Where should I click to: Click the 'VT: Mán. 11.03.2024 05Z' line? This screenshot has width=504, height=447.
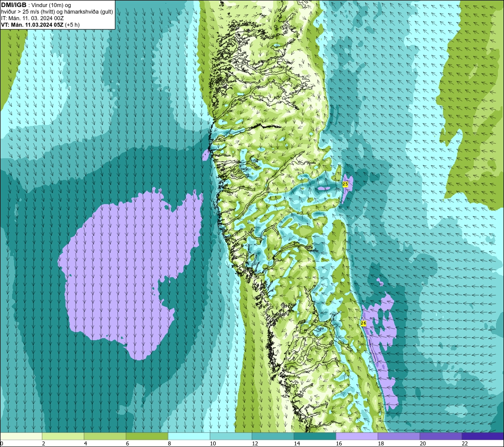32,25
